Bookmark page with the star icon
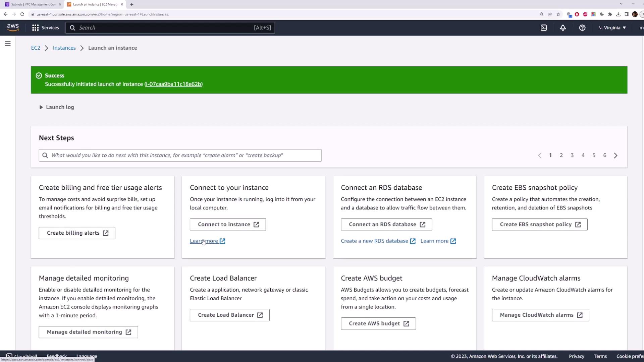Screen dimensions: 644x362 click(558, 14)
